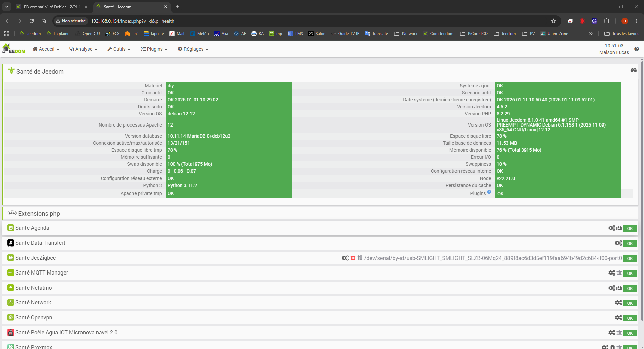Click the Jeedom logo in the navbar
The height and width of the screenshot is (349, 644).
(14, 49)
